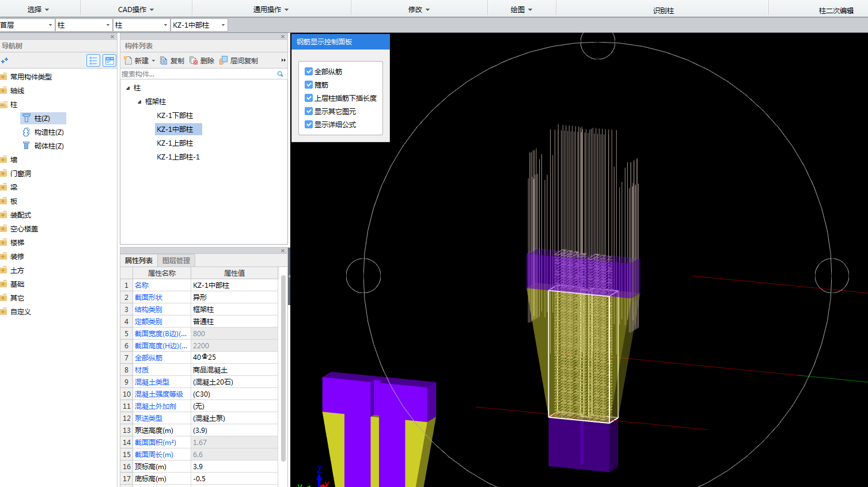This screenshot has height=487, width=868.
Task: Click the folder icon beside 门窗洞
Action: point(3,173)
